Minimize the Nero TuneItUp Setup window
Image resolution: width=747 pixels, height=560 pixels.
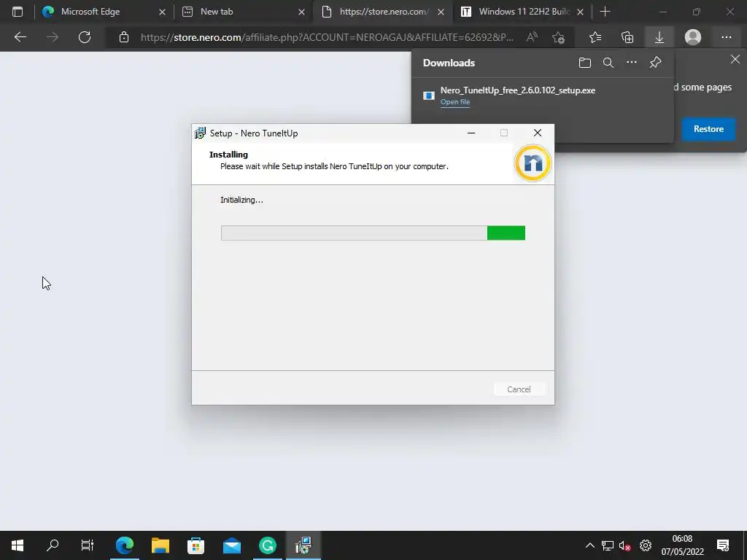tap(471, 133)
